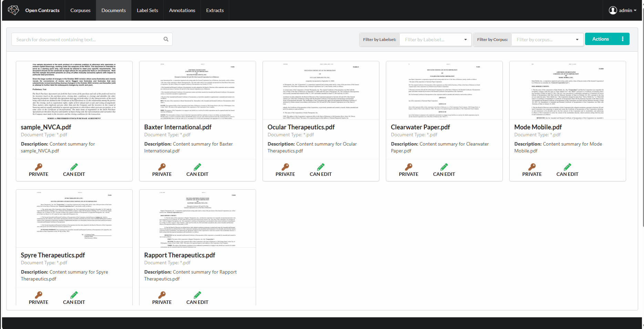
Task: Click the Ocular Therapeutics.pdf title
Action: click(301, 127)
